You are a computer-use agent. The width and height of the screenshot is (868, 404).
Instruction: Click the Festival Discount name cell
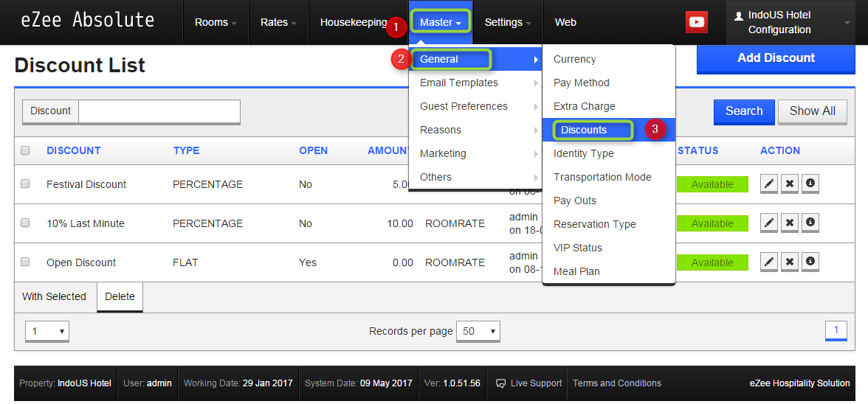(86, 184)
